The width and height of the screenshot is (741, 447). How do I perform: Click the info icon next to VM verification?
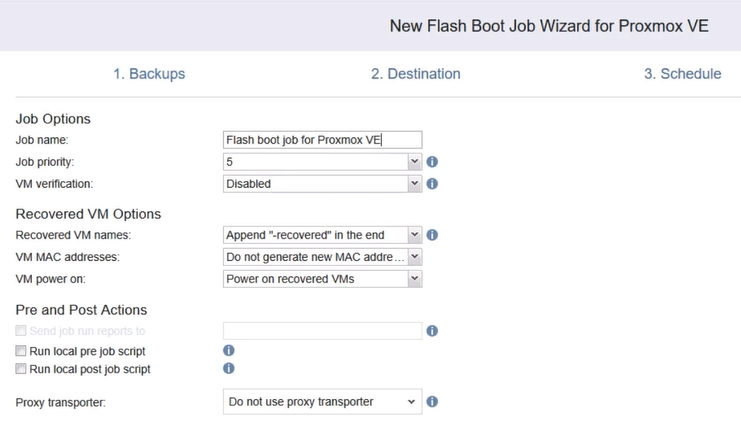coord(432,184)
